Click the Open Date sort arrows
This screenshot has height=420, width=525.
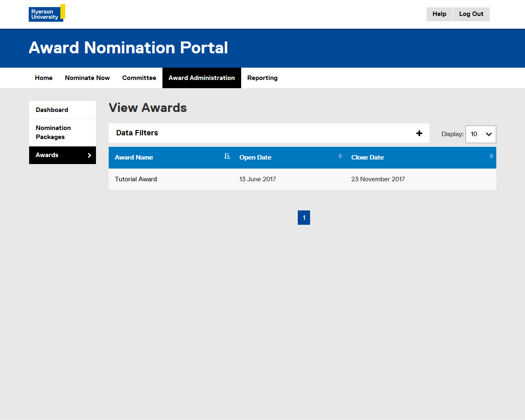tap(340, 156)
